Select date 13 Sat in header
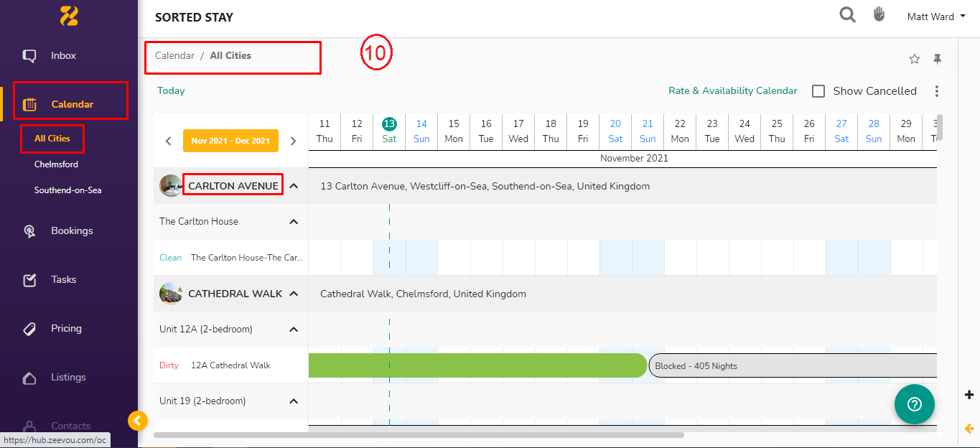Viewport: 980px width, 448px height. coord(389,131)
